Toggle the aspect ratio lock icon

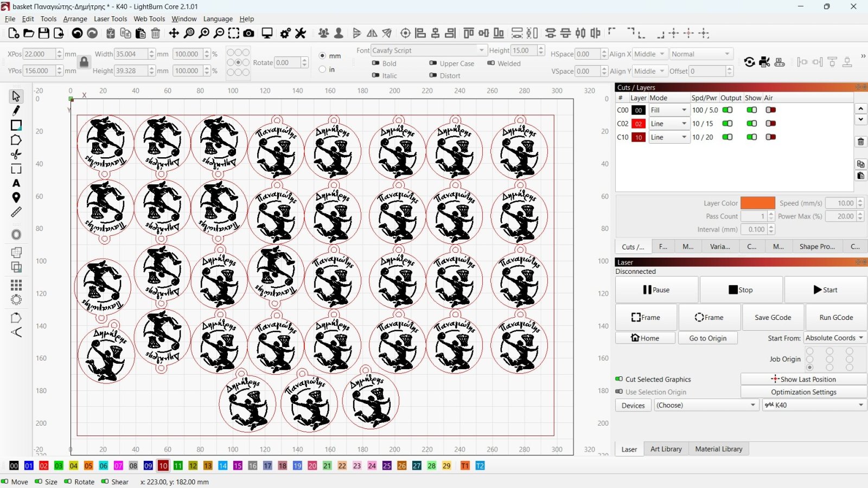coord(84,62)
